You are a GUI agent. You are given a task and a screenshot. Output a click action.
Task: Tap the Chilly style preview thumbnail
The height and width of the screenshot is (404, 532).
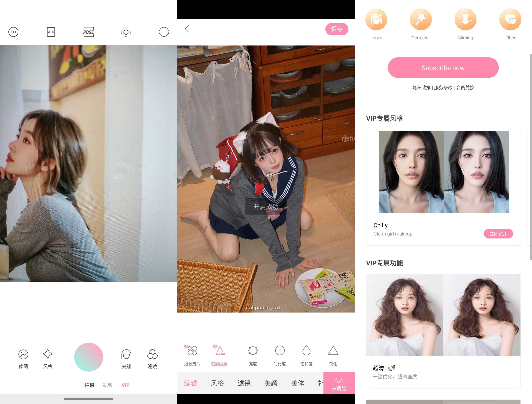444,172
